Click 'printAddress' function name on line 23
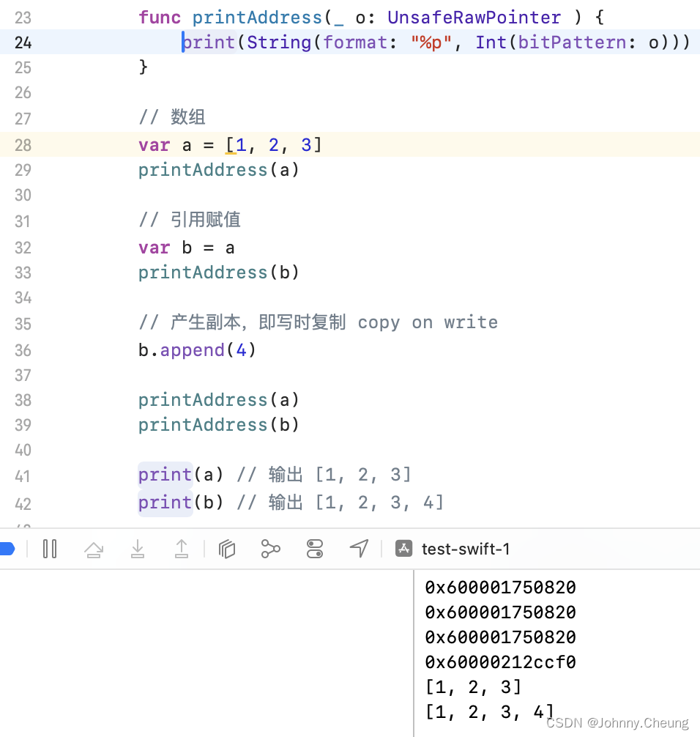The image size is (700, 737). (257, 18)
